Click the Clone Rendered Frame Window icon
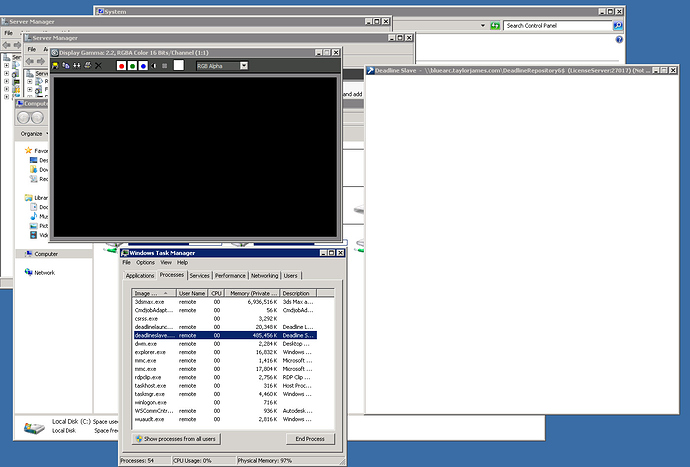 [x=76, y=66]
